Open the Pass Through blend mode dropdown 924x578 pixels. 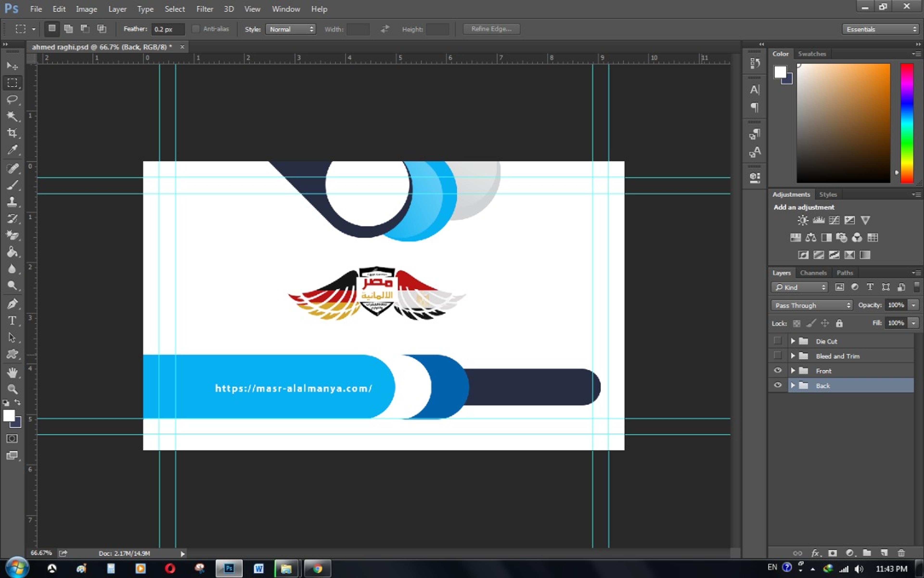(x=811, y=305)
